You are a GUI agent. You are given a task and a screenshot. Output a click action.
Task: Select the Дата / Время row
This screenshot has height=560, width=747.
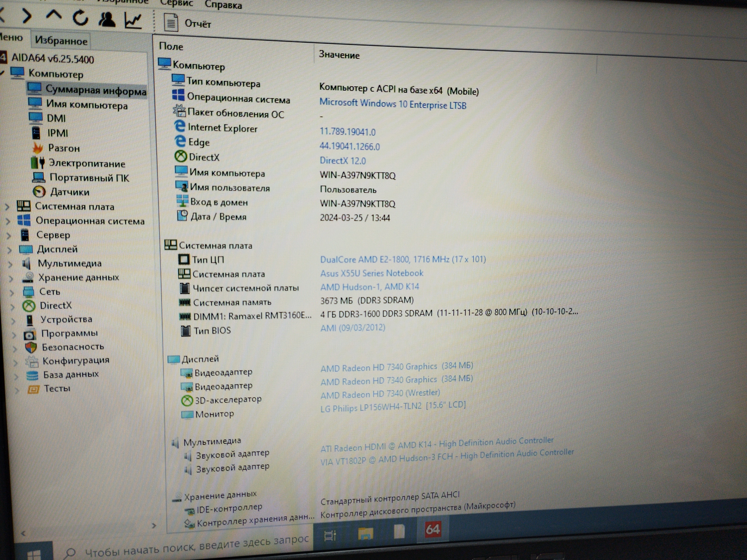coord(283,217)
